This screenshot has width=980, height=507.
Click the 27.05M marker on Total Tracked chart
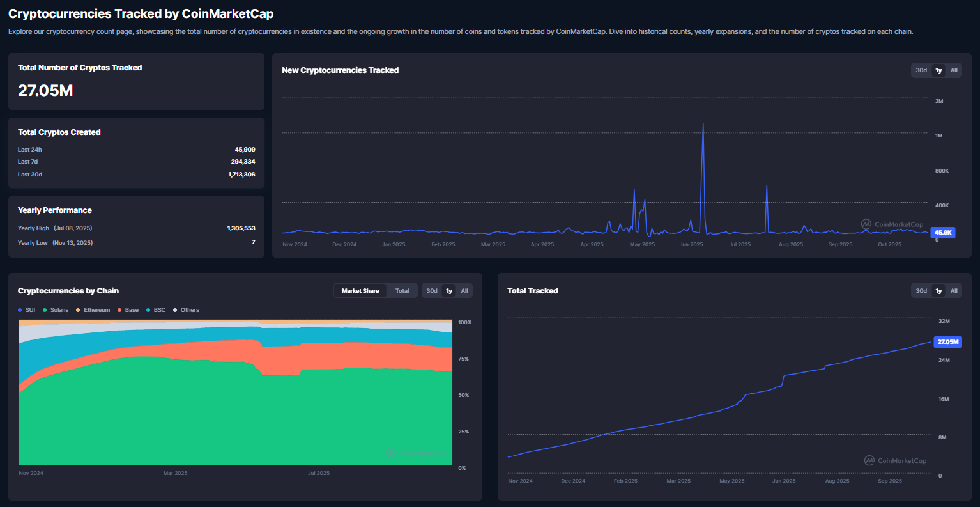pos(947,342)
